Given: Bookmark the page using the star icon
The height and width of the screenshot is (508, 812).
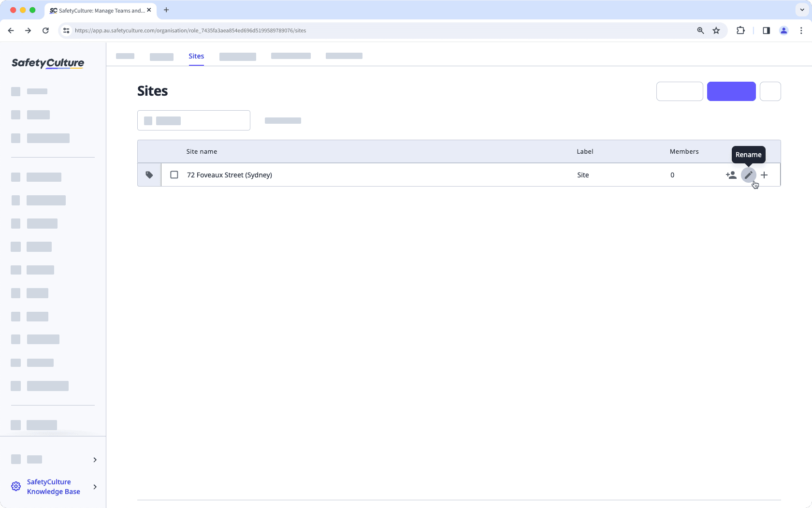Looking at the screenshot, I should click(x=716, y=30).
